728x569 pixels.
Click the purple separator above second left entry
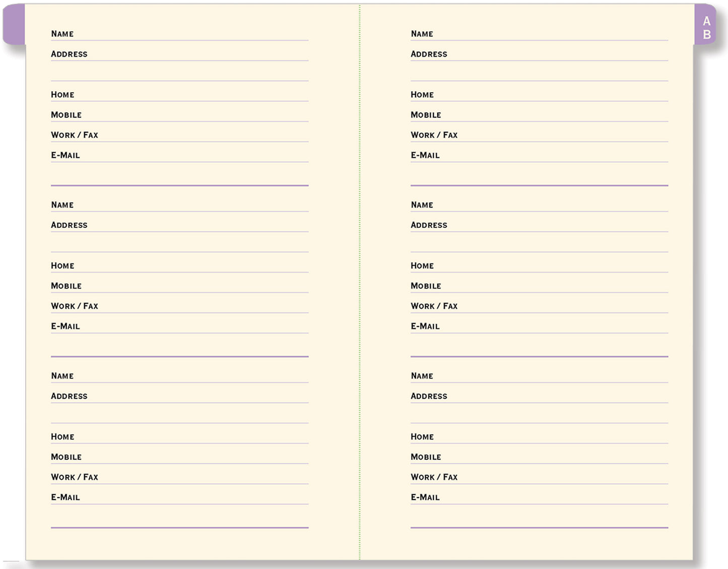tap(180, 184)
